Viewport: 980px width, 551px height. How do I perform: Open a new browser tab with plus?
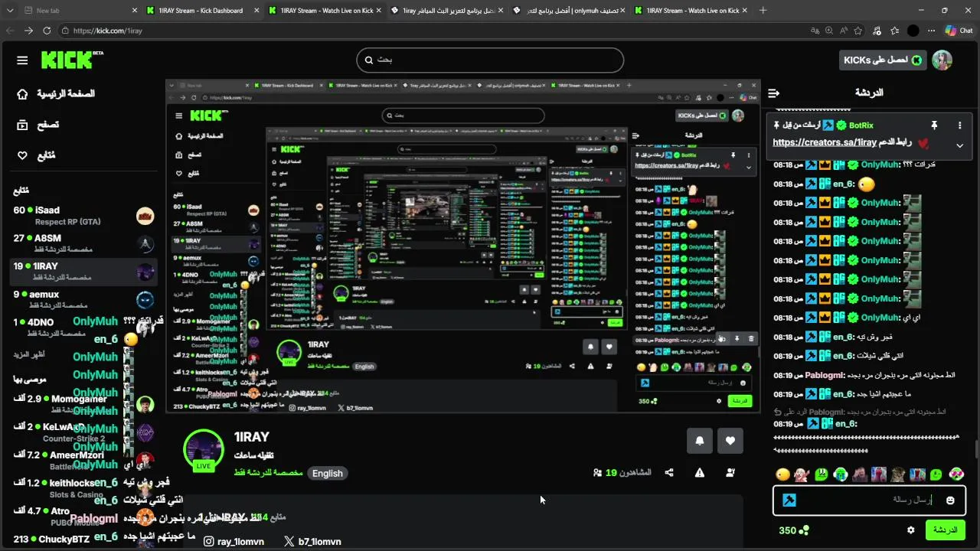[763, 11]
